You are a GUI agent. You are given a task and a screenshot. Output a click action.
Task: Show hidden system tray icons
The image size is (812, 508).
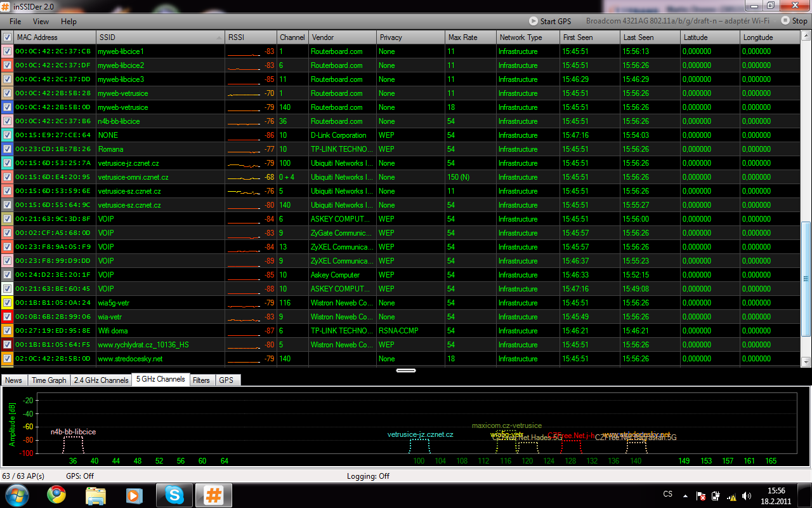684,495
